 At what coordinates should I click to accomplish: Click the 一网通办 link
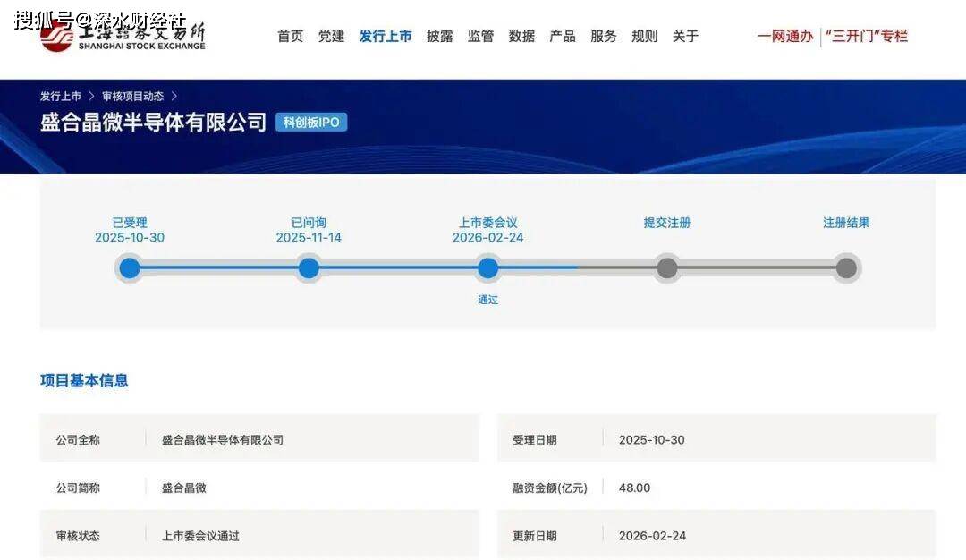click(785, 37)
